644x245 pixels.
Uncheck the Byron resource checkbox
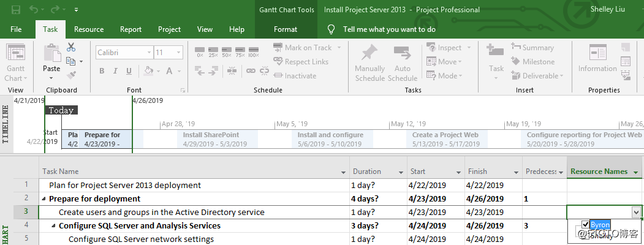585,224
